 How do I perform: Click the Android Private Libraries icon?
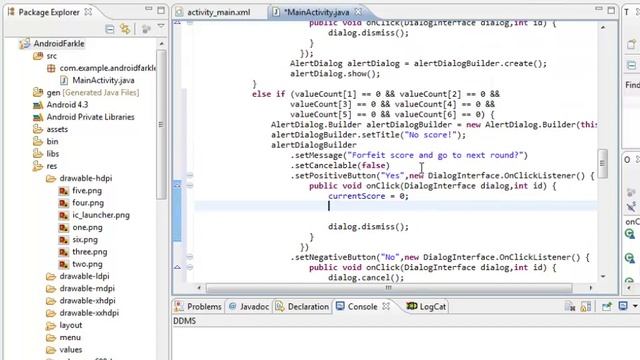tap(38, 117)
